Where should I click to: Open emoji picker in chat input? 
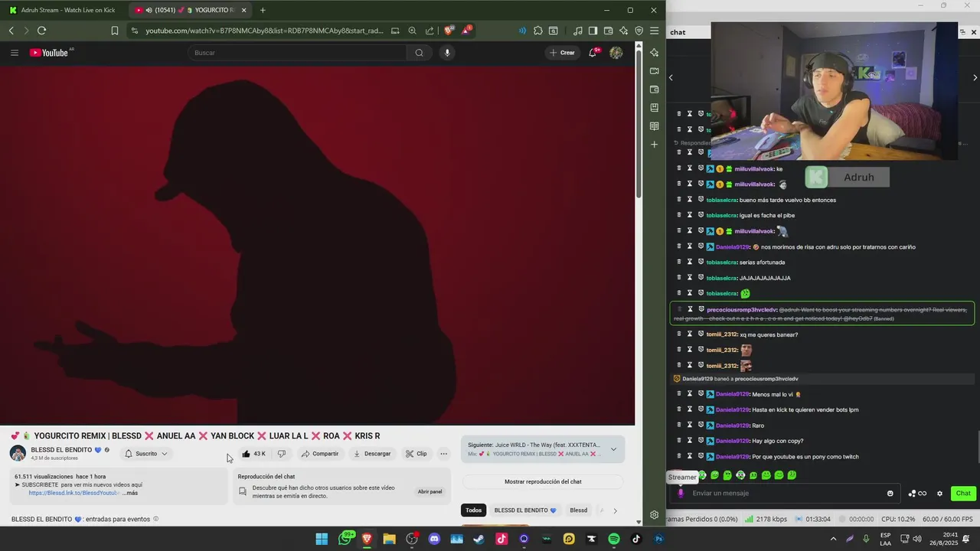pos(890,494)
